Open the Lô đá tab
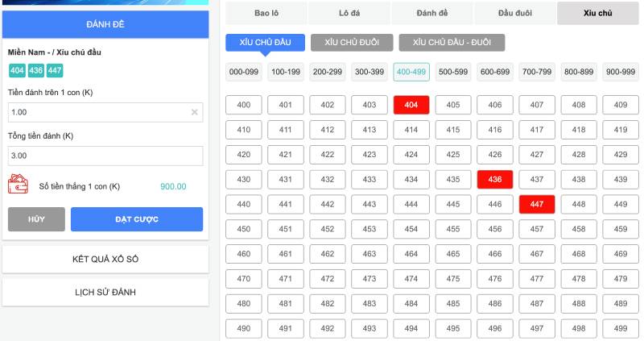The image size is (644, 341). [349, 13]
